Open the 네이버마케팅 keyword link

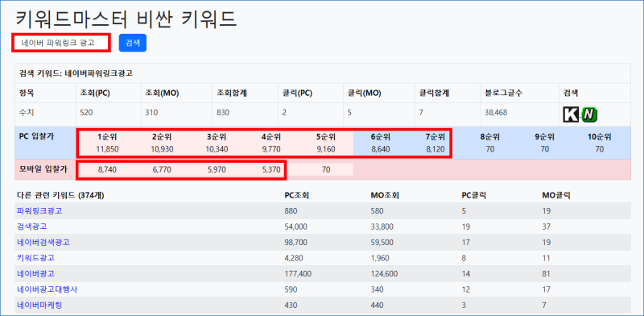pyautogui.click(x=39, y=306)
